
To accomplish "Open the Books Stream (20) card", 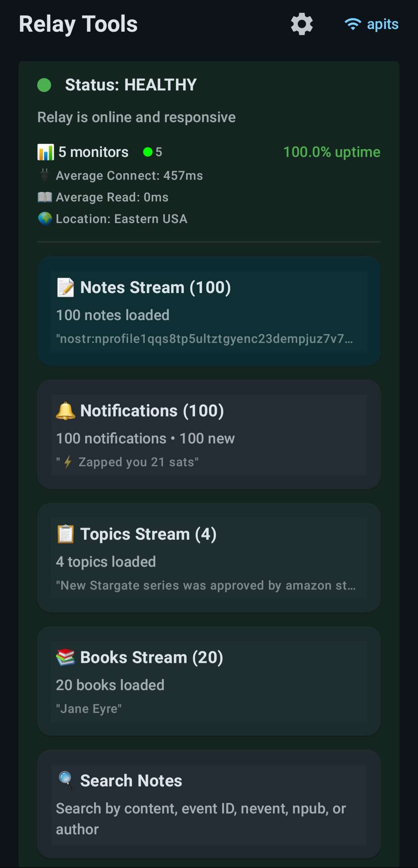I will 209,681.
